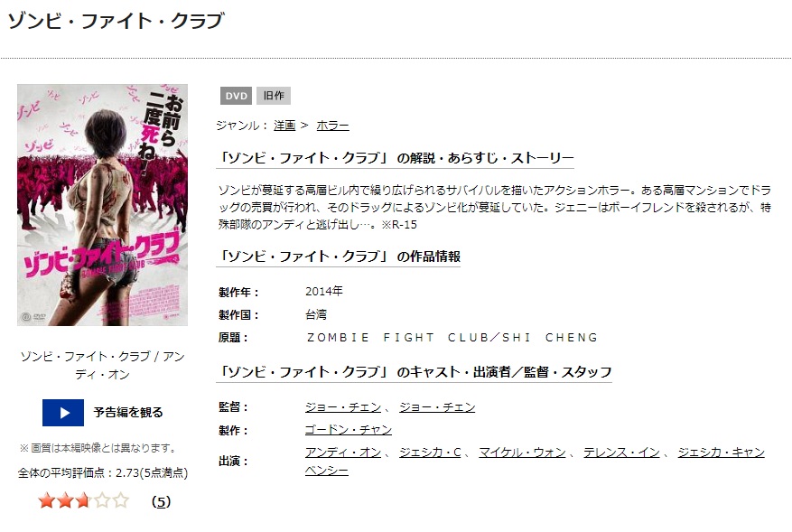Viewport: 792px width, 532px height.
Task: Open cast member ジェシカ・キャンベンシー link
Action: tap(722, 453)
